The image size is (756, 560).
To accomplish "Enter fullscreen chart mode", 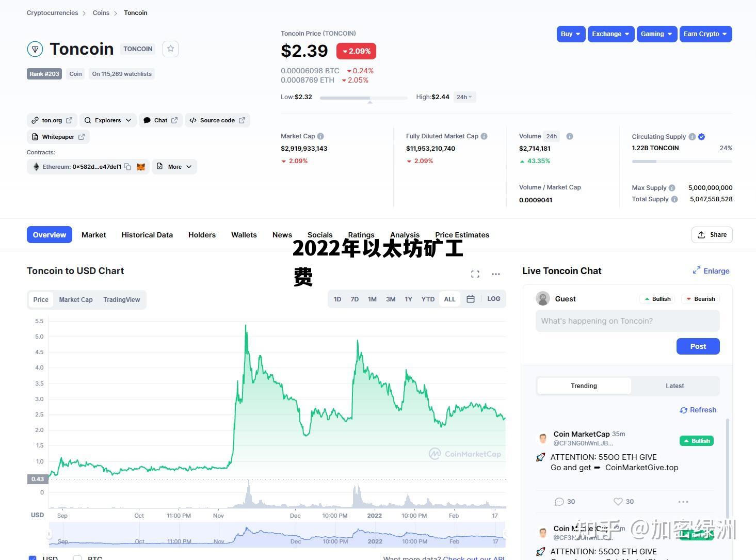I will [475, 274].
